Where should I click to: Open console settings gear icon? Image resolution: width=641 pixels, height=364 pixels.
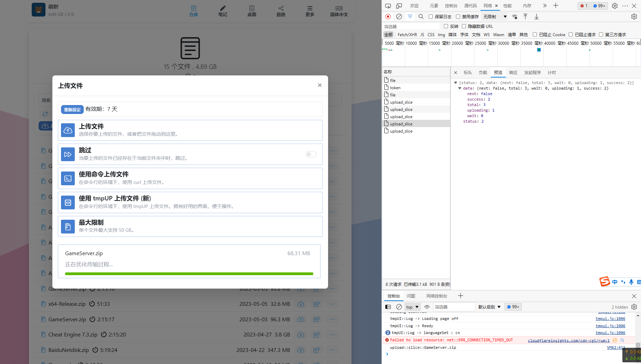(x=634, y=307)
